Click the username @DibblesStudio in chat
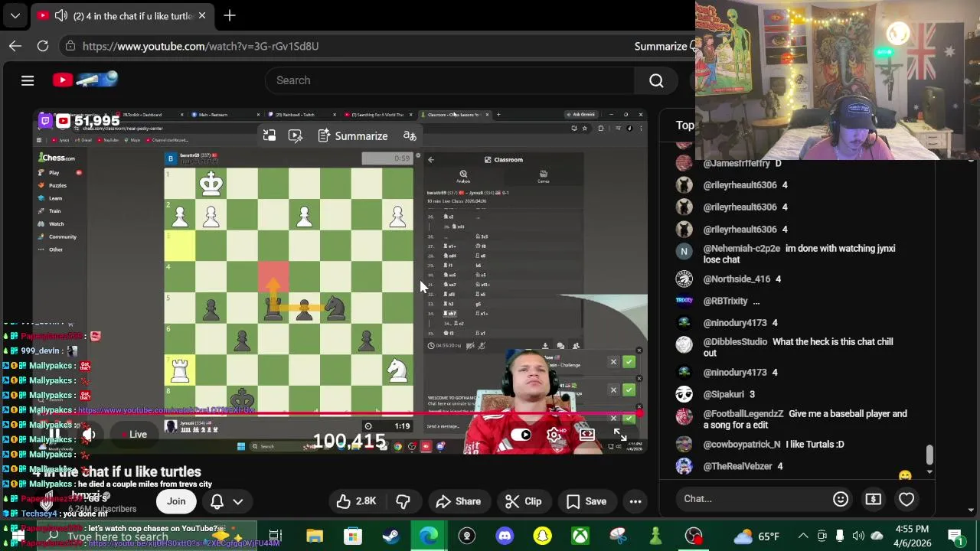This screenshot has height=551, width=980. click(x=735, y=342)
